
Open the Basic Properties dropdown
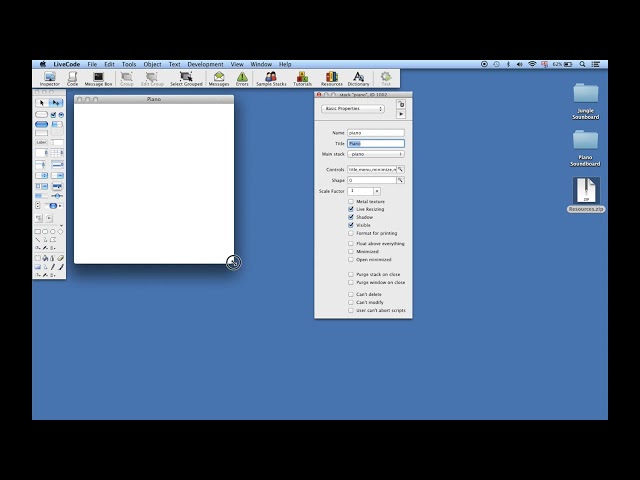[x=353, y=109]
